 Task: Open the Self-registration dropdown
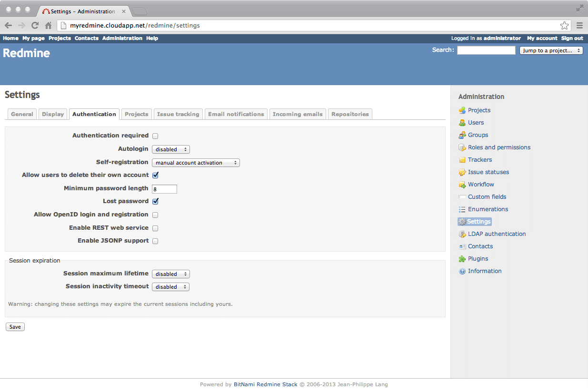(x=195, y=162)
